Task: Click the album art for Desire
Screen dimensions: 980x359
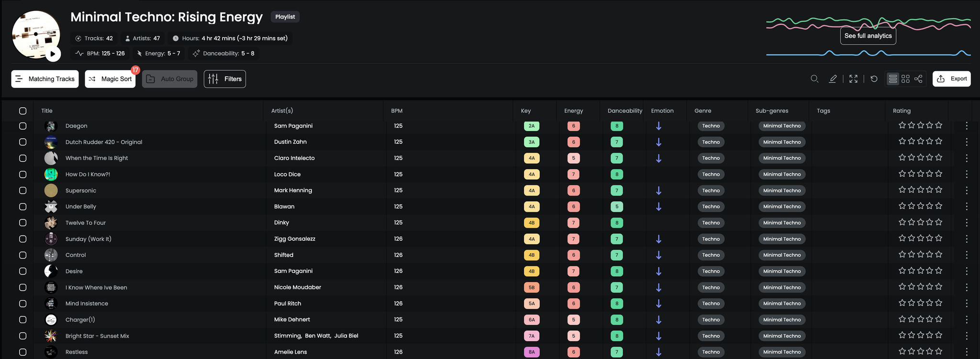Action: pos(51,271)
